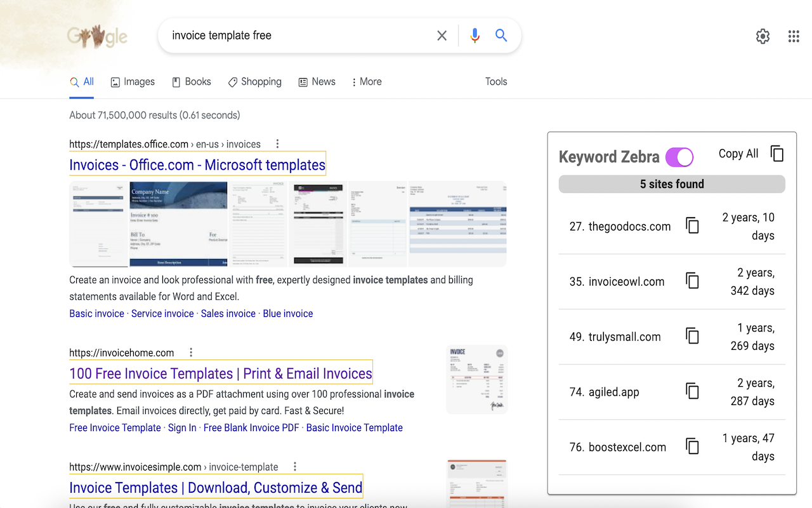Copy all sites in Keyword Zebra
Screen dimensions: 812x508
click(x=777, y=154)
